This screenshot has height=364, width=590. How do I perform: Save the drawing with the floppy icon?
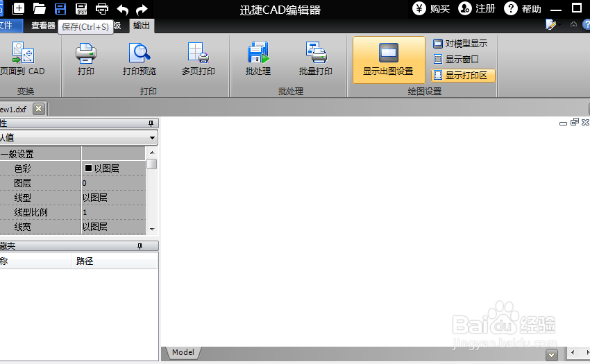point(60,8)
